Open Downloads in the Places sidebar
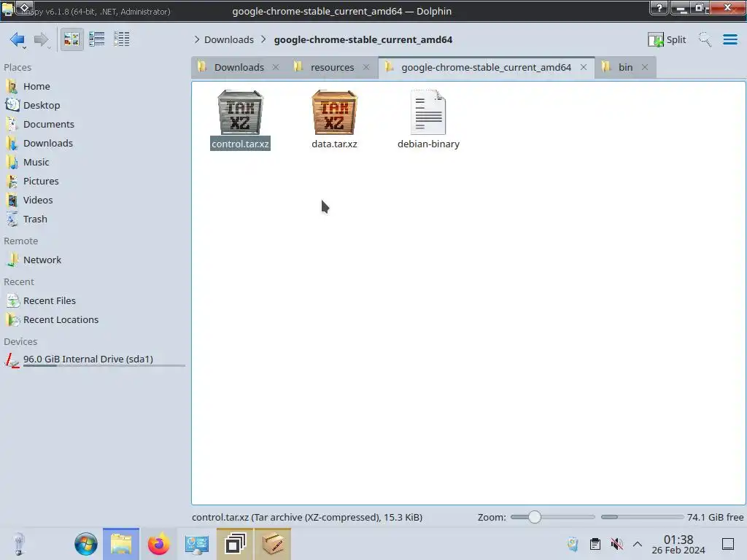The image size is (747, 560). tap(48, 144)
